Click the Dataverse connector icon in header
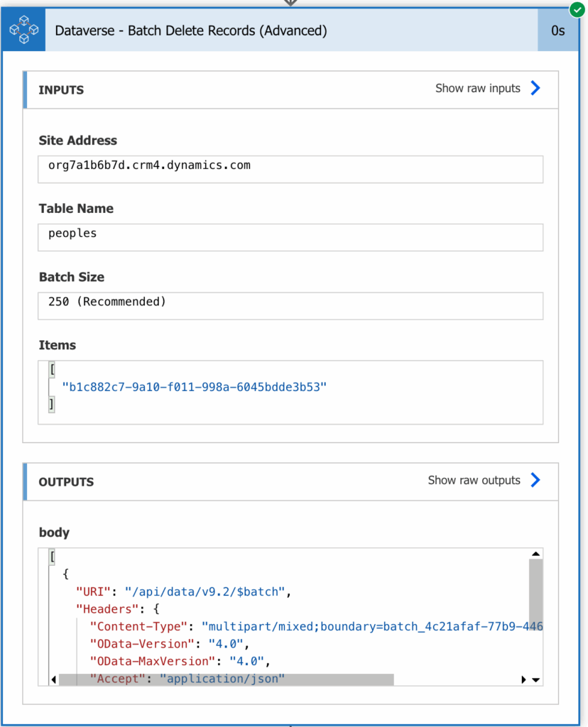This screenshot has height=727, width=588. point(23,30)
